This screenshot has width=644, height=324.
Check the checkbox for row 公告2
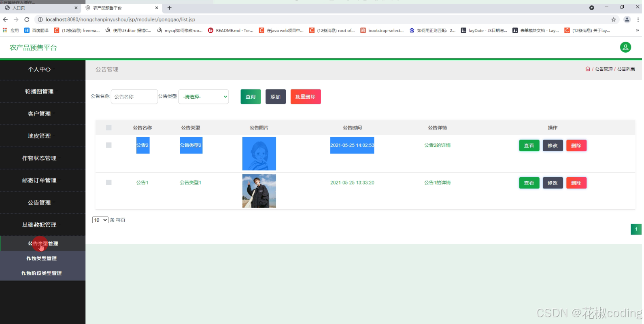[x=108, y=145]
